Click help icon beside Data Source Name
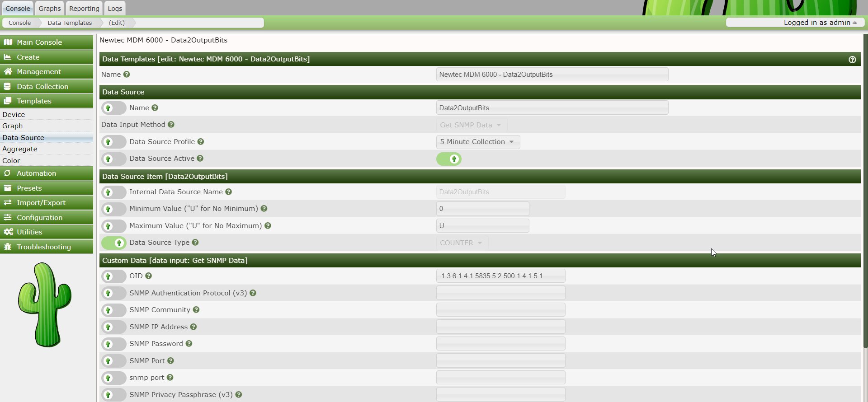 coord(155,108)
